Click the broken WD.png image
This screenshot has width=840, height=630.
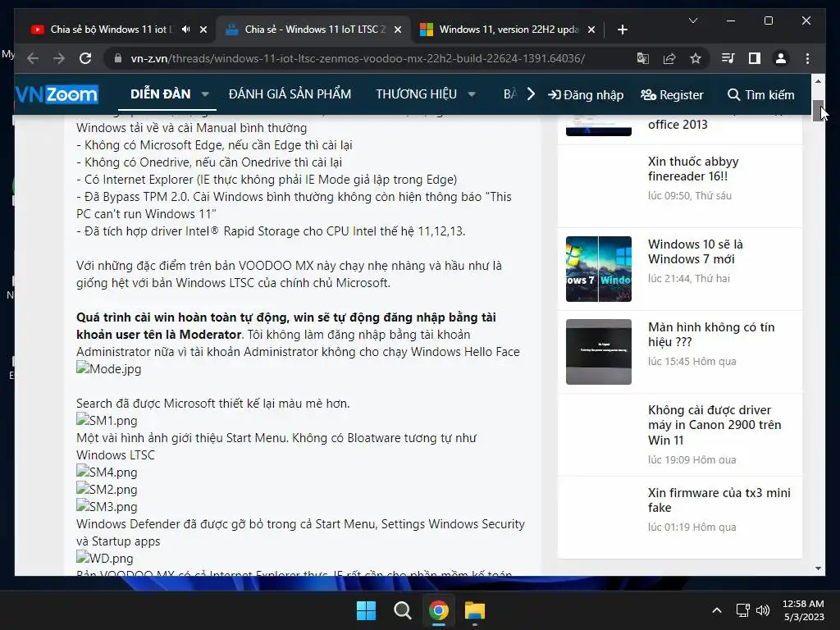(104, 558)
